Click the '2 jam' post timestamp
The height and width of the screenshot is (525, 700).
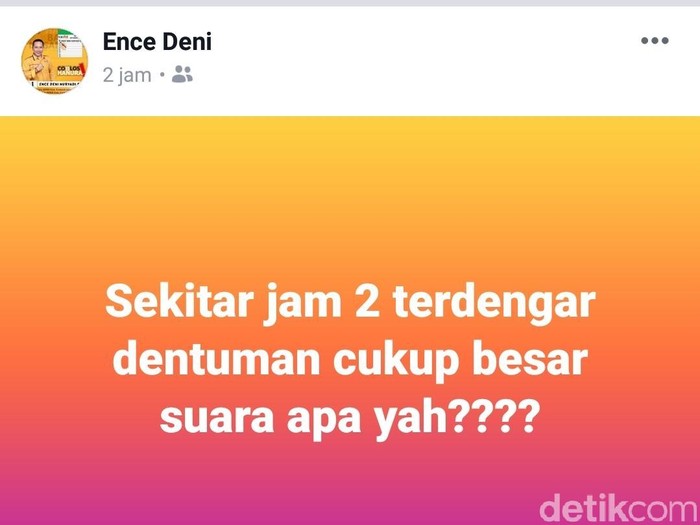(127, 75)
